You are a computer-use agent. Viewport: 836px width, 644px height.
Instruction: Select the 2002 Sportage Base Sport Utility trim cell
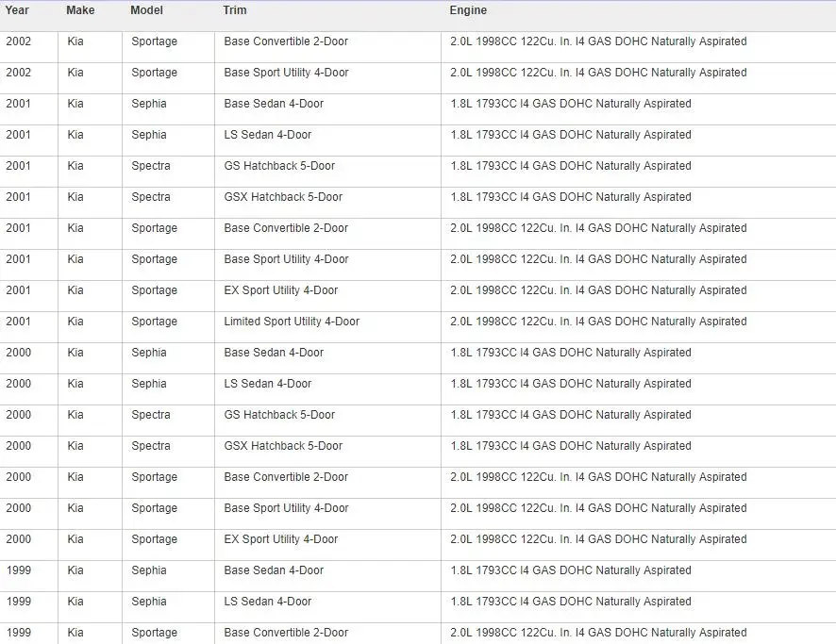pyautogui.click(x=328, y=73)
